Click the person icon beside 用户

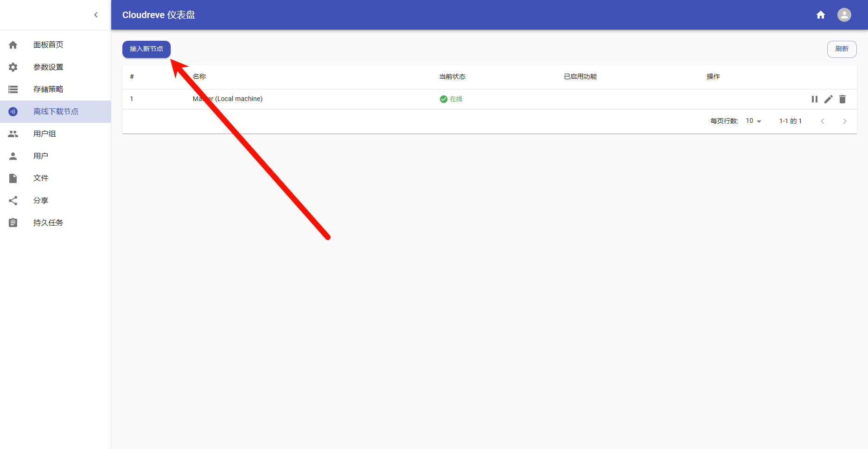pyautogui.click(x=13, y=156)
